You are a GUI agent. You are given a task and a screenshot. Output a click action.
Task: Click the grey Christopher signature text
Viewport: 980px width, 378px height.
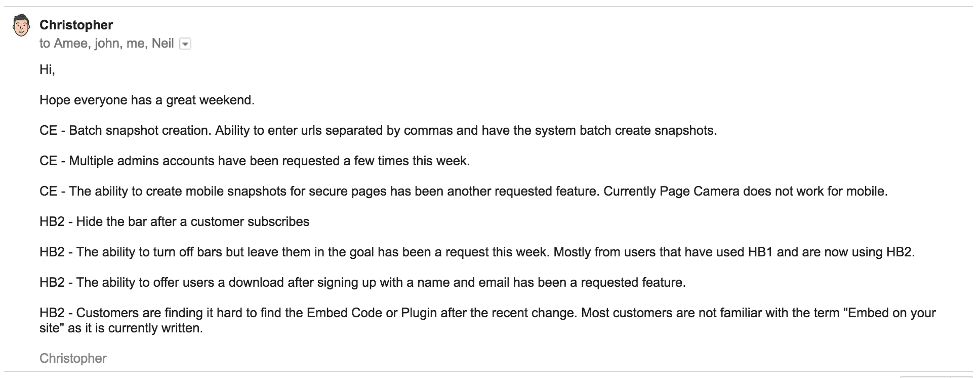pyautogui.click(x=73, y=358)
